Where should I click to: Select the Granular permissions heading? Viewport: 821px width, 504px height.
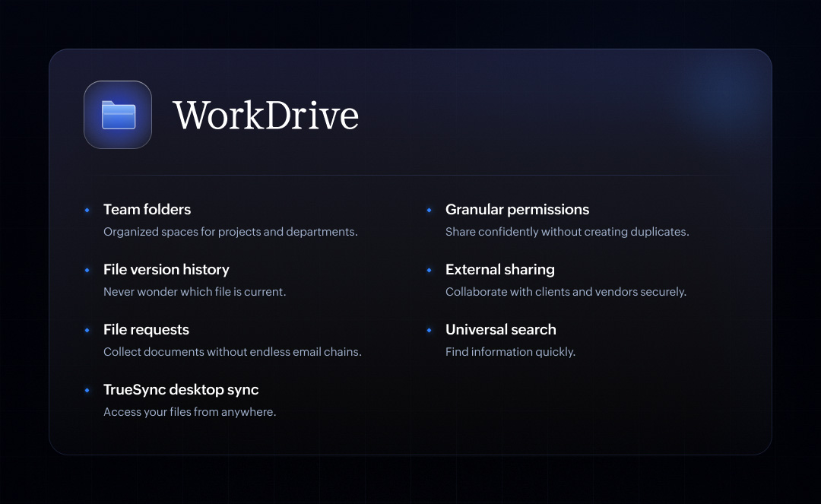[x=518, y=209]
